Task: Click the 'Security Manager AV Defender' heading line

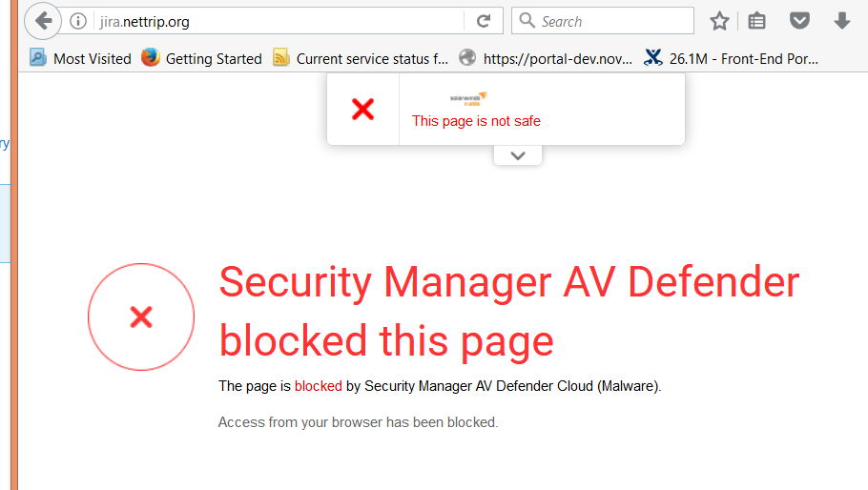Action: (509, 282)
